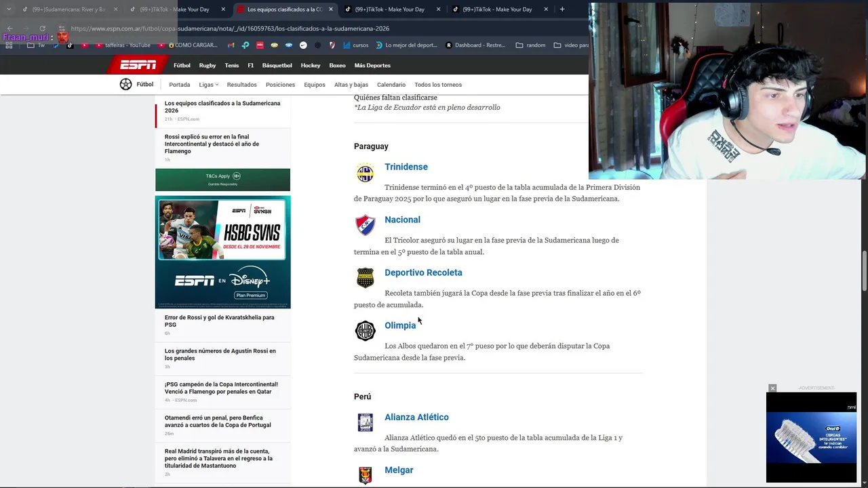868x488 pixels.
Task: Go to Altas y bajas section
Action: (x=351, y=85)
